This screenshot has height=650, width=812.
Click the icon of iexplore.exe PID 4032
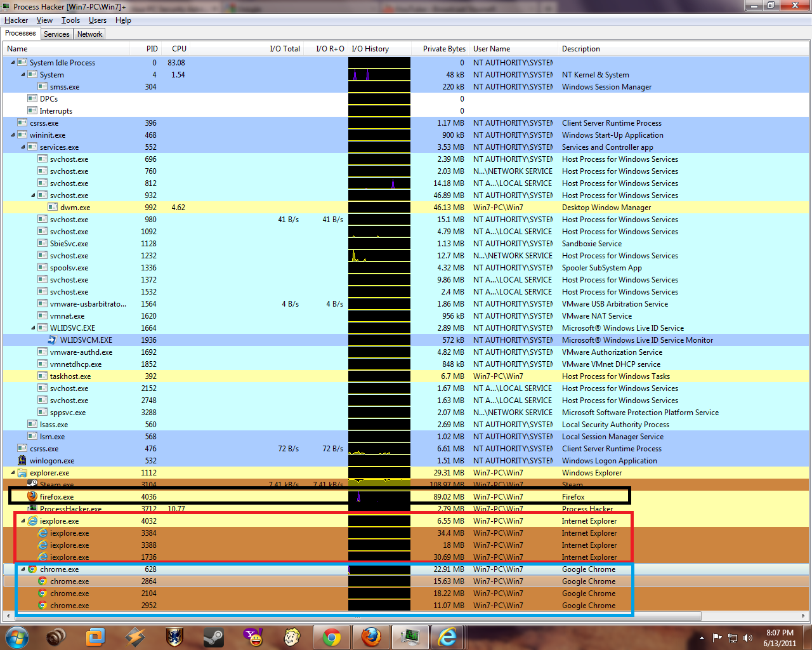[x=32, y=521]
